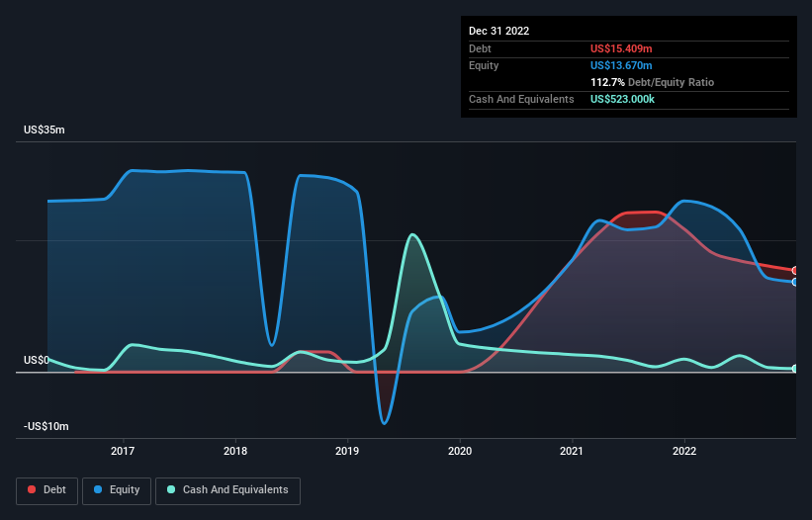The image size is (812, 520).
Task: Click the US$0 y-axis label
Action: click(37, 360)
